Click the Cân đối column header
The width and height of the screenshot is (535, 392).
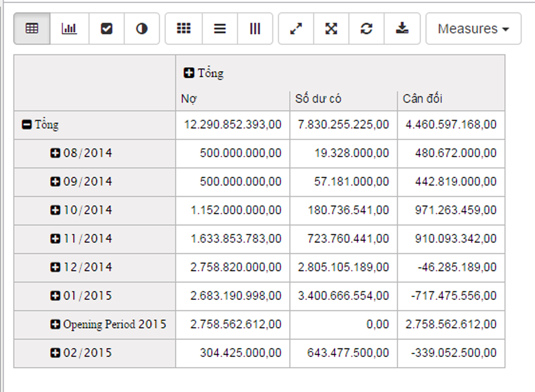[x=423, y=98]
